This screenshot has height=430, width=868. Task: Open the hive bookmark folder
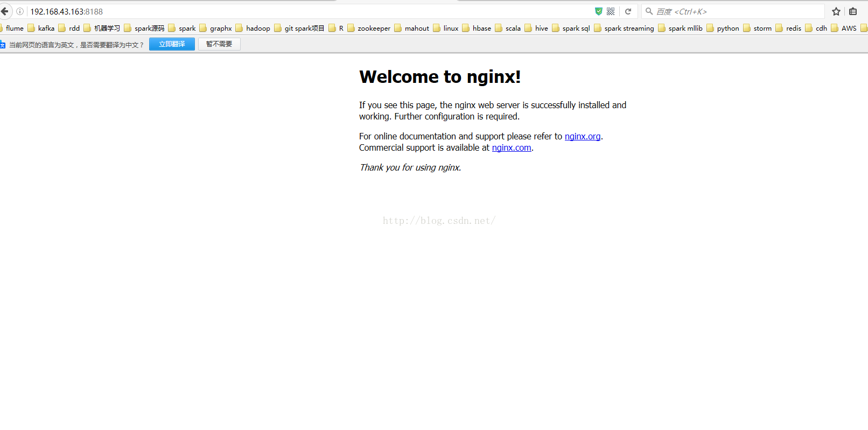(537, 28)
